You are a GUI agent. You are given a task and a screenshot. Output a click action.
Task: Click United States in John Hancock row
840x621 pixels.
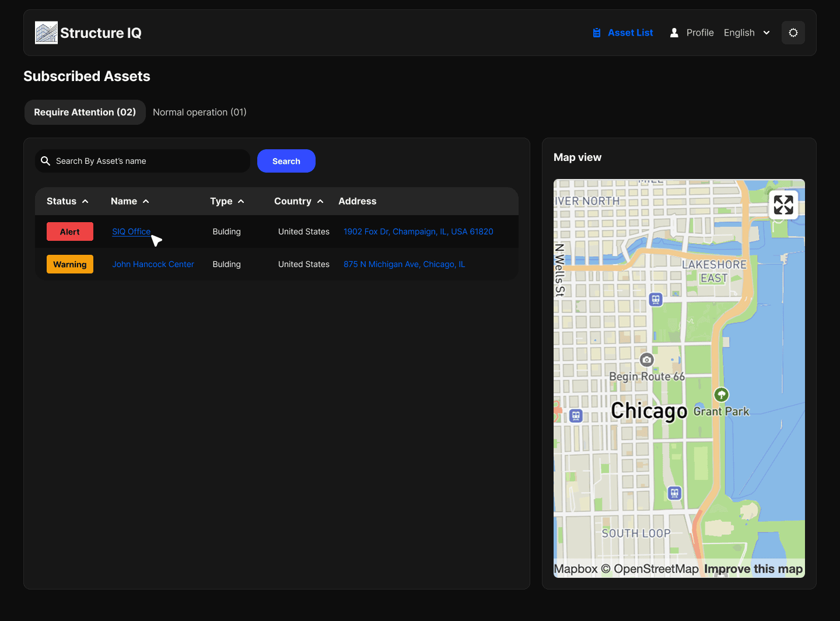304,264
